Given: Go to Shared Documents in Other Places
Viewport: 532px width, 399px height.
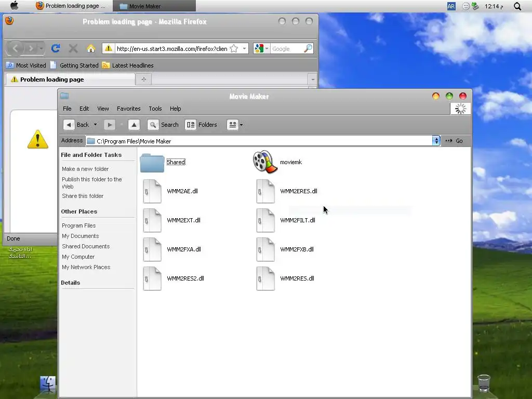Looking at the screenshot, I should [86, 246].
